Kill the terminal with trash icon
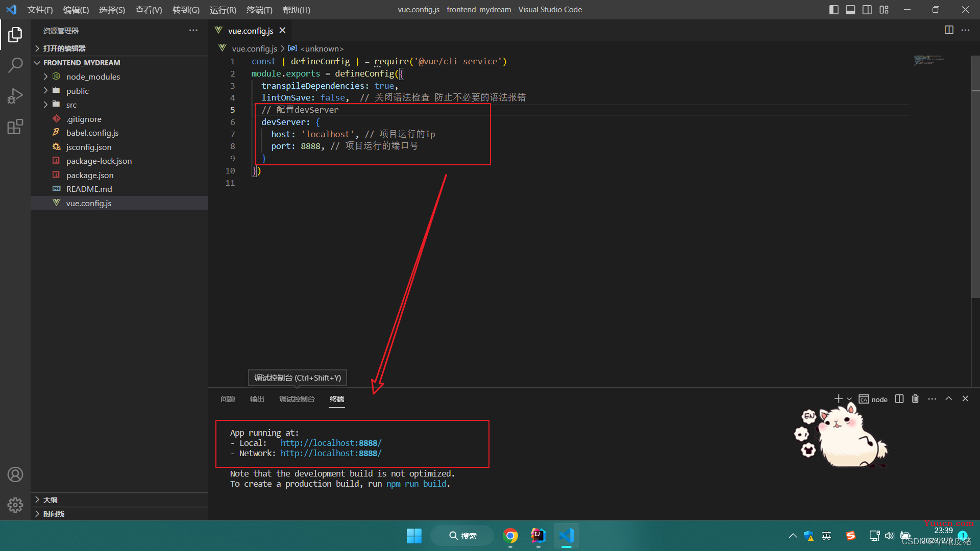Image resolution: width=980 pixels, height=551 pixels. (915, 399)
